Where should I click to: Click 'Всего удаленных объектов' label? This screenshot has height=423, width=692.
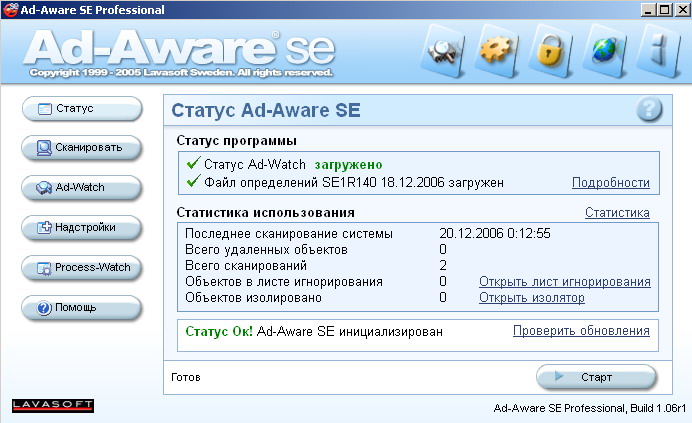(x=266, y=249)
